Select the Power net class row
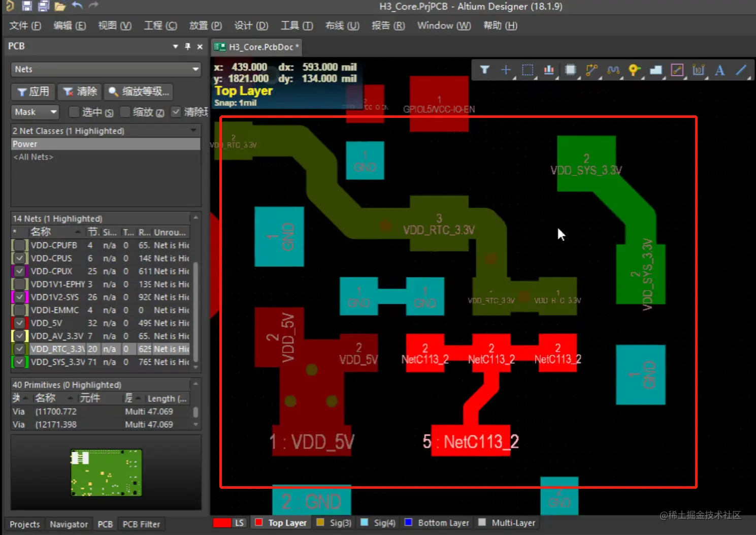The width and height of the screenshot is (756, 535). pos(106,144)
